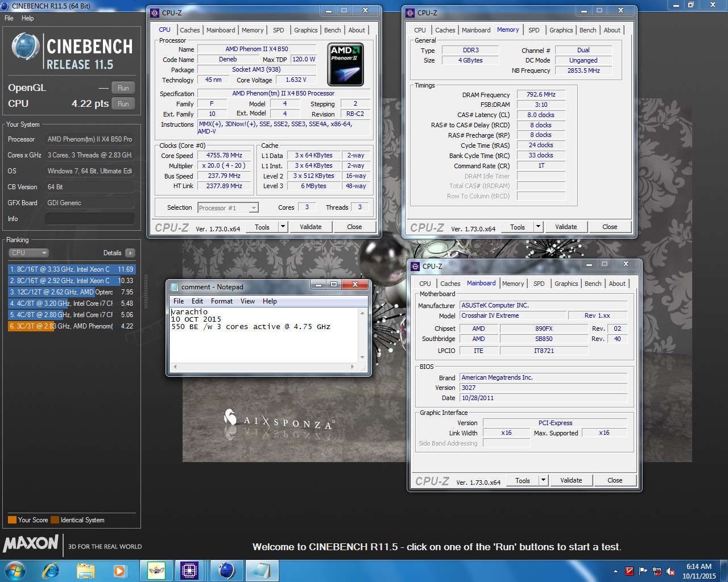Switch to Memory tab in Mainboard window
The width and height of the screenshot is (728, 582).
coord(513,284)
